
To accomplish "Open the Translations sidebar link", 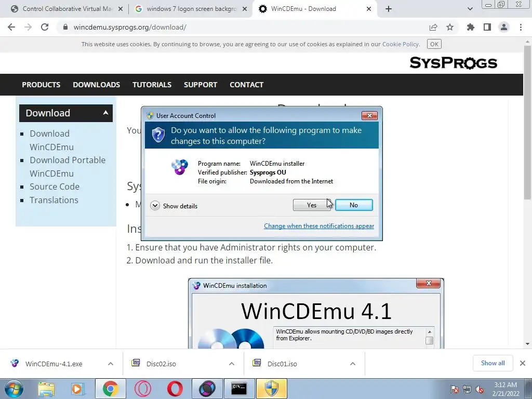I will pos(54,200).
